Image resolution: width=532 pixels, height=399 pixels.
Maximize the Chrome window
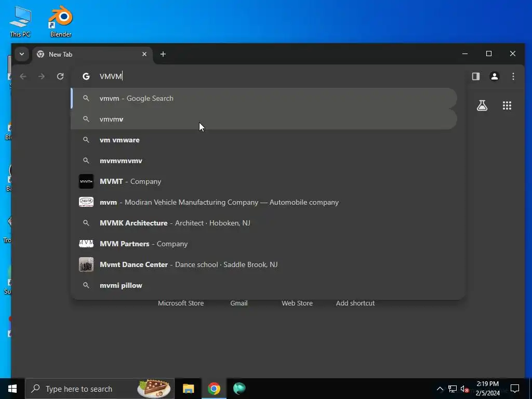click(489, 54)
